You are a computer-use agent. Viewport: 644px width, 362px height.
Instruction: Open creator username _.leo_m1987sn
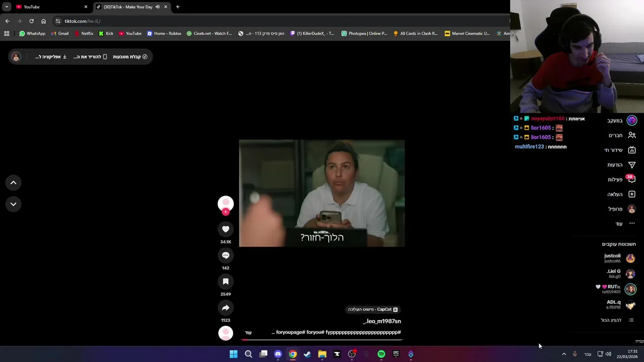382,321
